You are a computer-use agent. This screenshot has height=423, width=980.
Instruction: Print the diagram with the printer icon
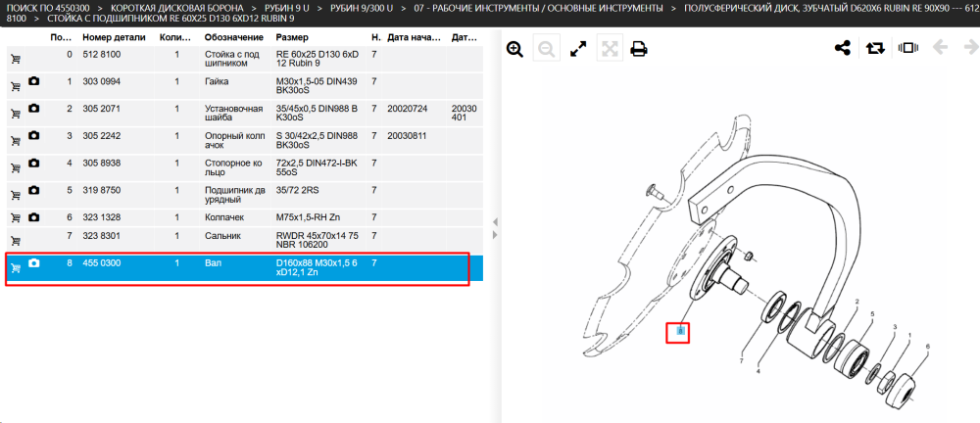pos(638,49)
